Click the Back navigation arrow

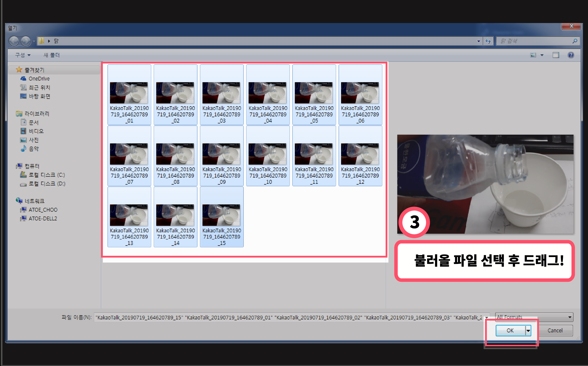[14, 41]
